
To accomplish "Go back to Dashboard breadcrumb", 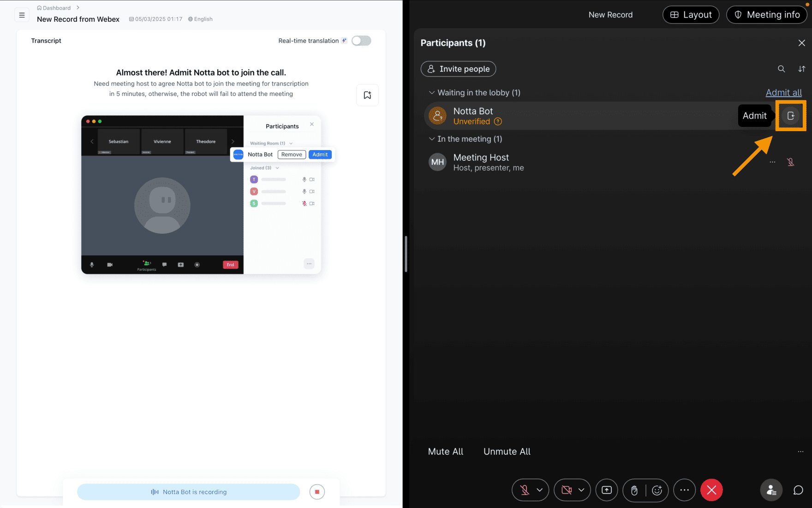I will (54, 8).
